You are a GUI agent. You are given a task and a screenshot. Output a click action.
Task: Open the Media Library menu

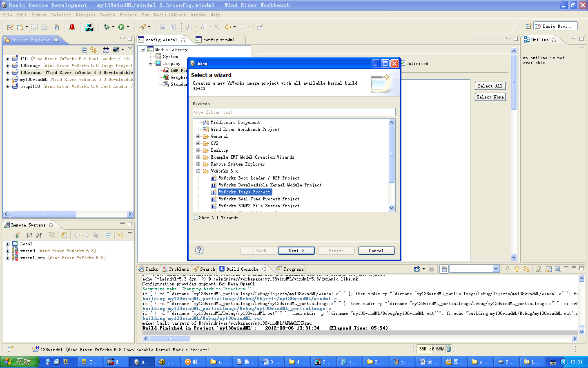170,15
